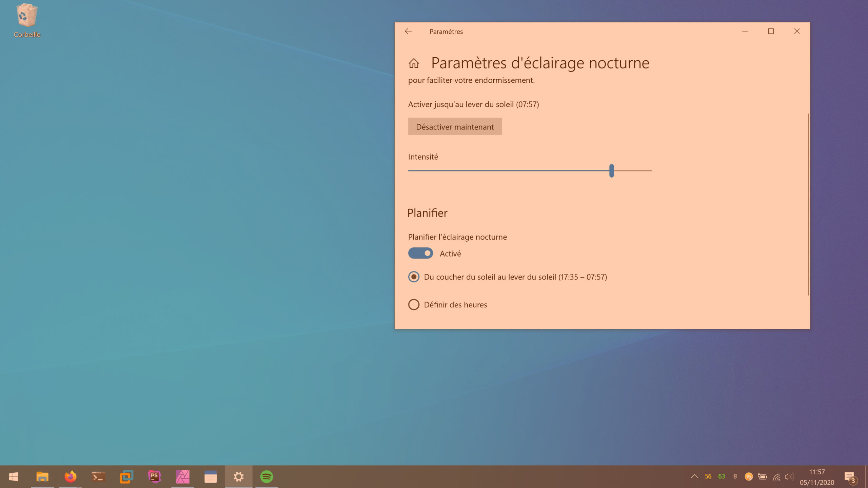Select the Corbeille desktop icon

[x=27, y=20]
